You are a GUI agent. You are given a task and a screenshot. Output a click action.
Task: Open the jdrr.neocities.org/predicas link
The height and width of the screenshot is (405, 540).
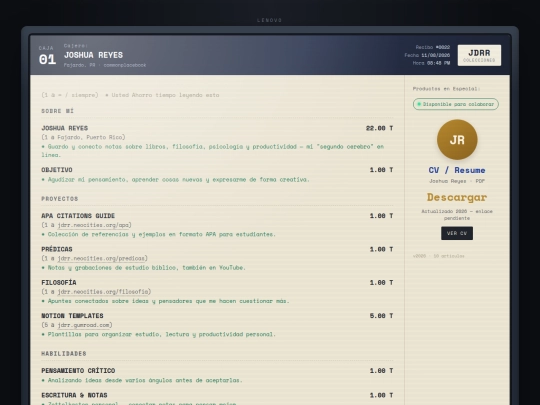[101, 258]
